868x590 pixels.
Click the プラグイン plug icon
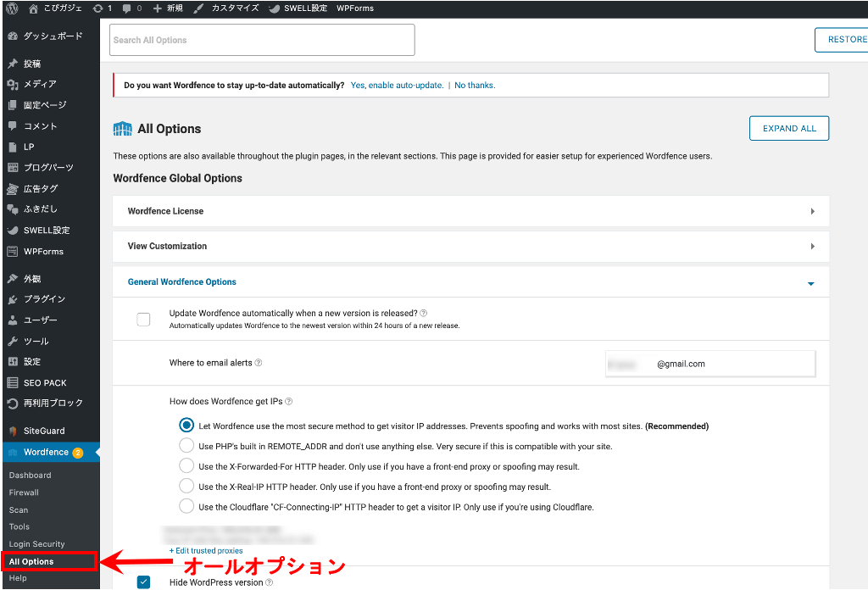pyautogui.click(x=13, y=299)
